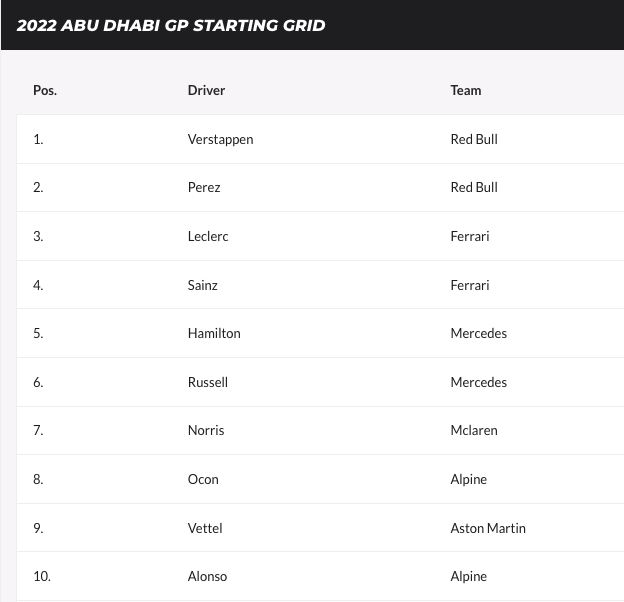
Task: Click on driver name Ocon
Action: pos(203,479)
